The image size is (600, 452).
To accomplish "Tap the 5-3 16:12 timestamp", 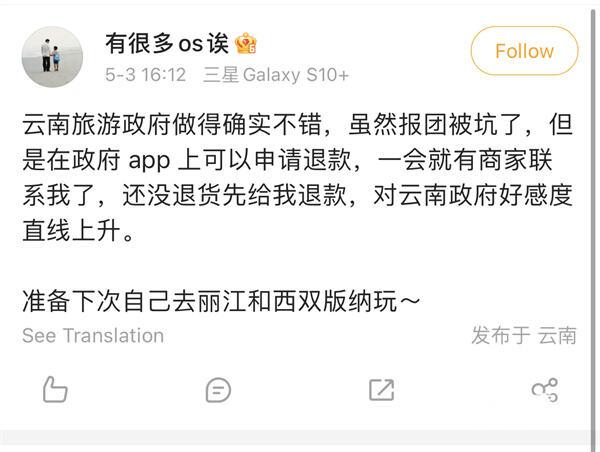I will [145, 75].
